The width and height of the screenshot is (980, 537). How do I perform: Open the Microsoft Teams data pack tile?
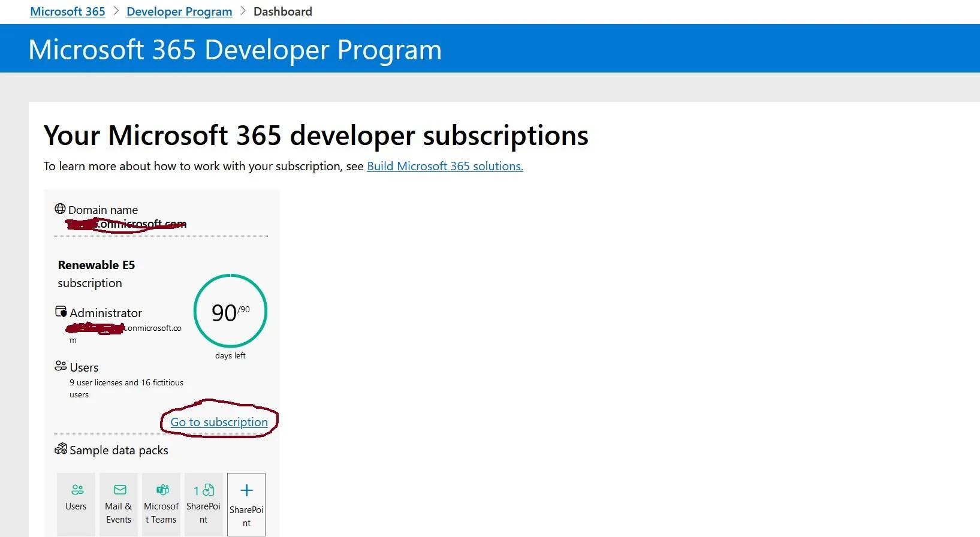point(161,504)
